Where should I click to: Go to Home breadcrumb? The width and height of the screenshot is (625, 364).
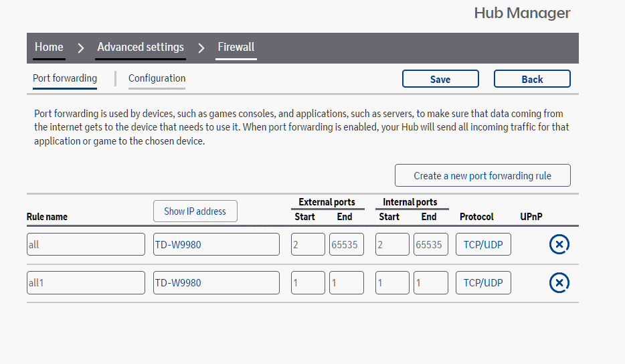(x=49, y=48)
